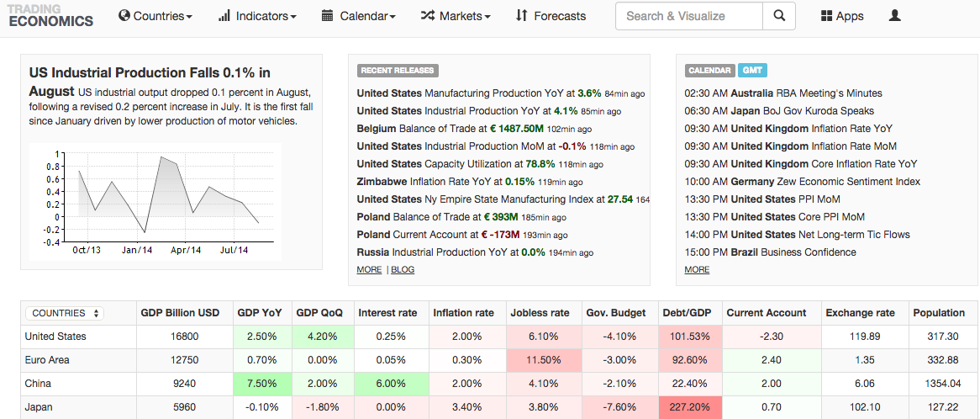Screen dimensions: 980x419
Task: Open the user account icon
Action: (894, 16)
